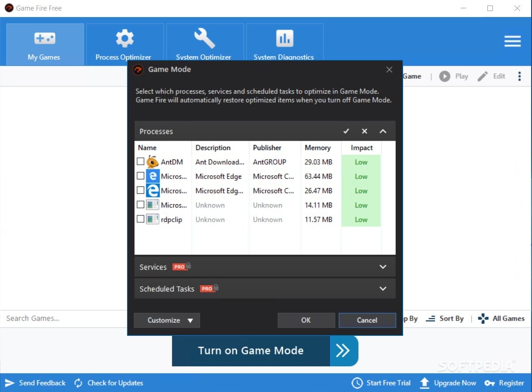Click Send Feedback link

pos(35,383)
